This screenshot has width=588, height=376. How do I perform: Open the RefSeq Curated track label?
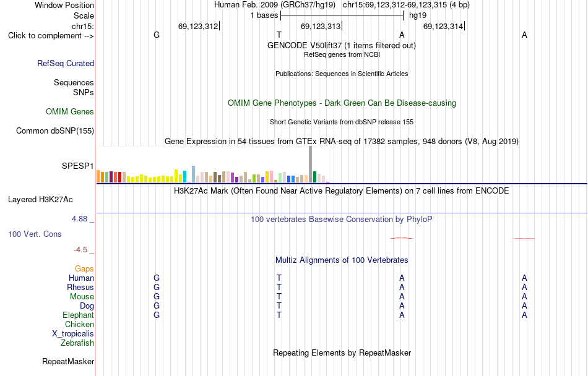click(x=66, y=63)
